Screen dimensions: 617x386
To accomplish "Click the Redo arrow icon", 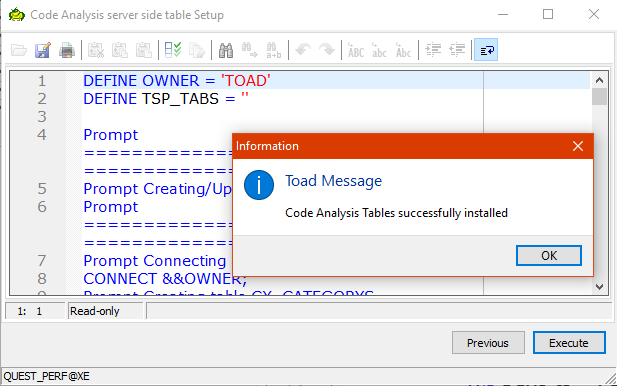I will tap(327, 50).
